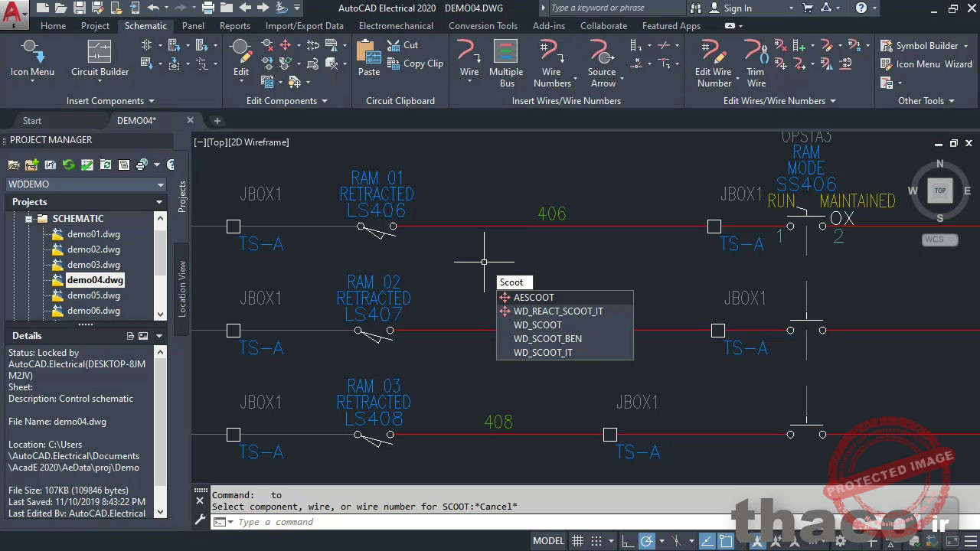Select WD_SCOOT_BEN from autocomplete list
Viewport: 980px width, 551px height.
pos(547,339)
